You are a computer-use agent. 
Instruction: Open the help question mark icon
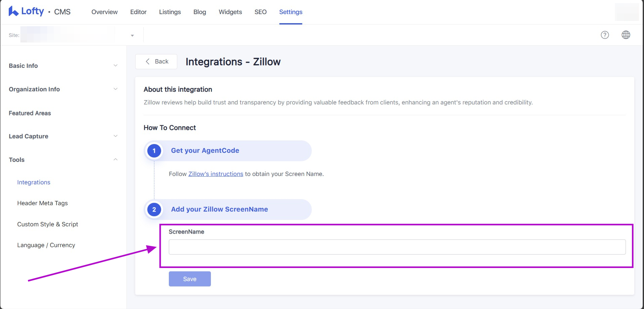point(605,35)
